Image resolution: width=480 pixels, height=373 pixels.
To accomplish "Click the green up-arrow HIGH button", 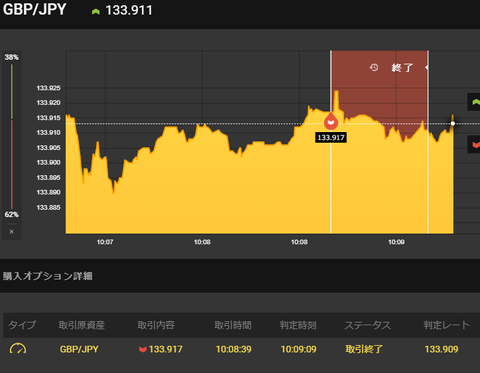I will (x=474, y=102).
